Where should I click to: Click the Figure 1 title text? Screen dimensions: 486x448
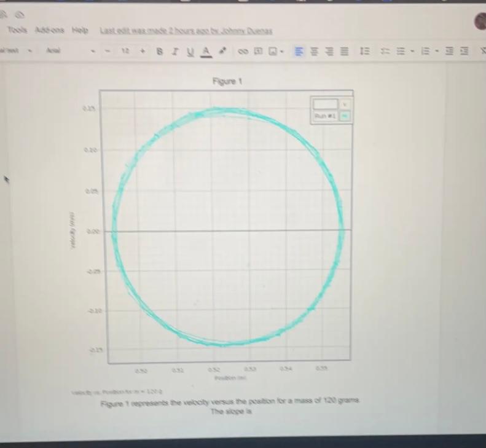pyautogui.click(x=227, y=81)
